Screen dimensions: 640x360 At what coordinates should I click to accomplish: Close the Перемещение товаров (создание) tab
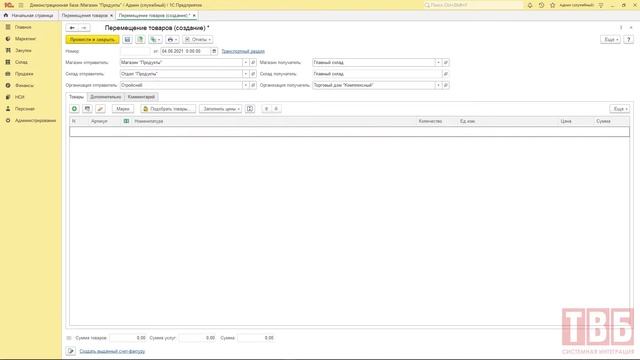(x=194, y=16)
